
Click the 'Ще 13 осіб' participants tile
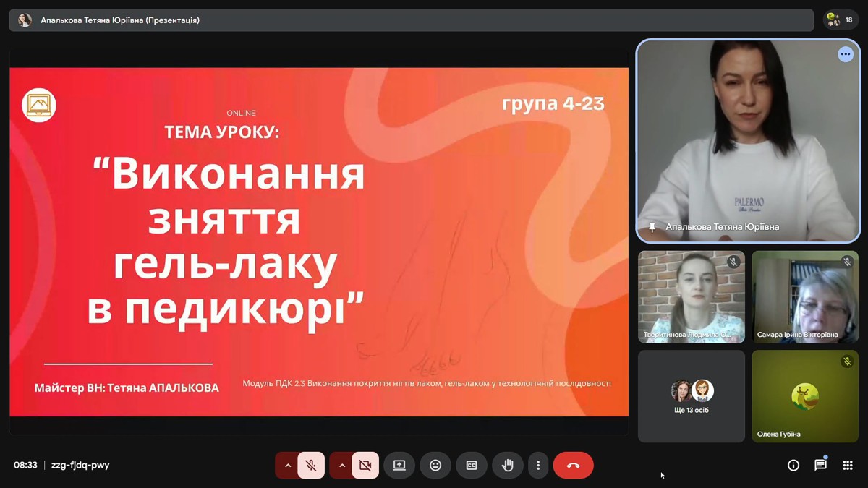pos(692,396)
